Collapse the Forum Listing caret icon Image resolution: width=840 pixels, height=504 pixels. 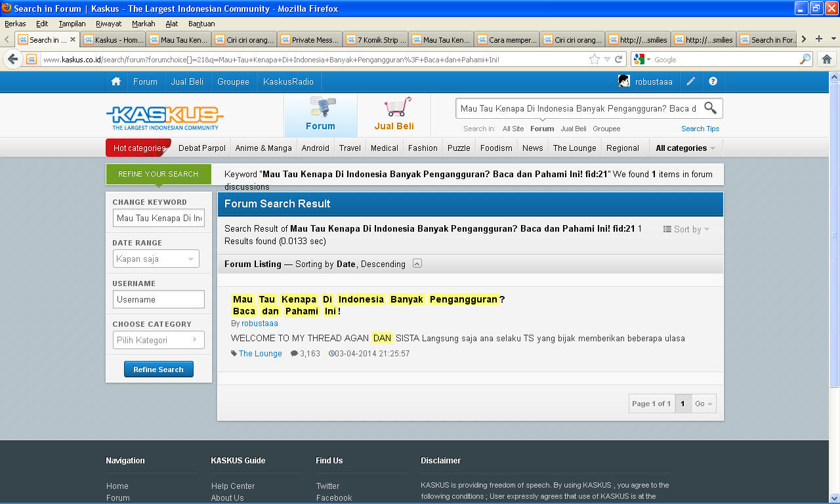[417, 264]
